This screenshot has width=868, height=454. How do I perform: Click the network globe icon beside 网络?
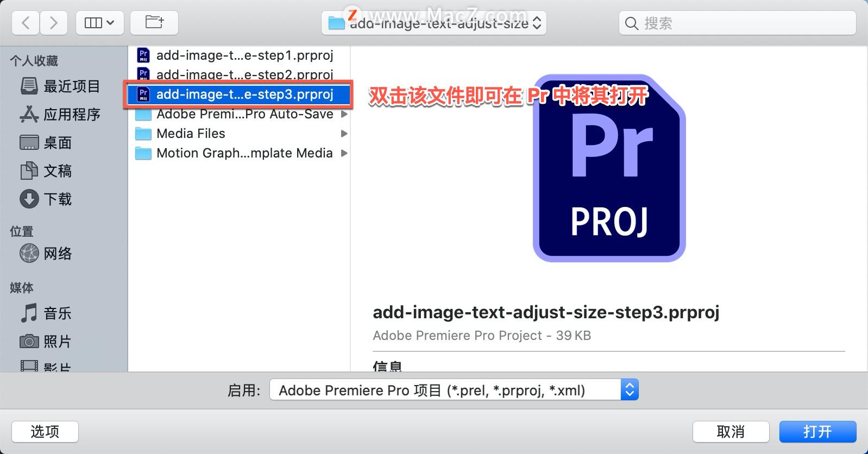tap(29, 254)
